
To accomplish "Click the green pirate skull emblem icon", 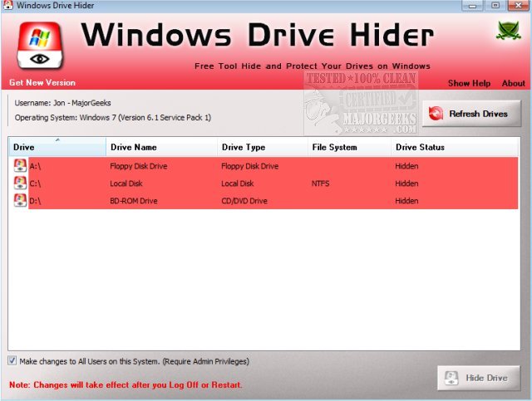I will (x=508, y=31).
